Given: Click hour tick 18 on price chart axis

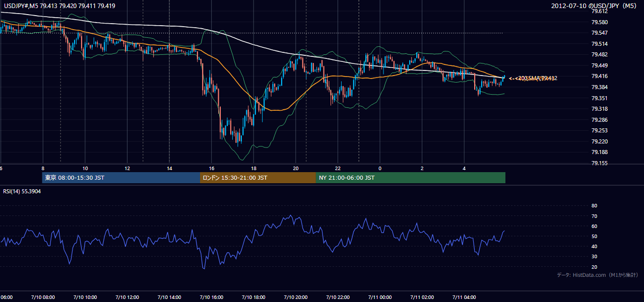Looking at the screenshot, I should (x=254, y=169).
